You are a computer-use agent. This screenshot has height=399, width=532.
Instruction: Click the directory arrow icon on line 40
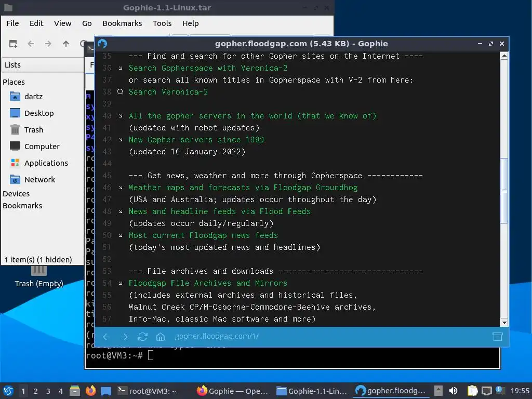(121, 116)
